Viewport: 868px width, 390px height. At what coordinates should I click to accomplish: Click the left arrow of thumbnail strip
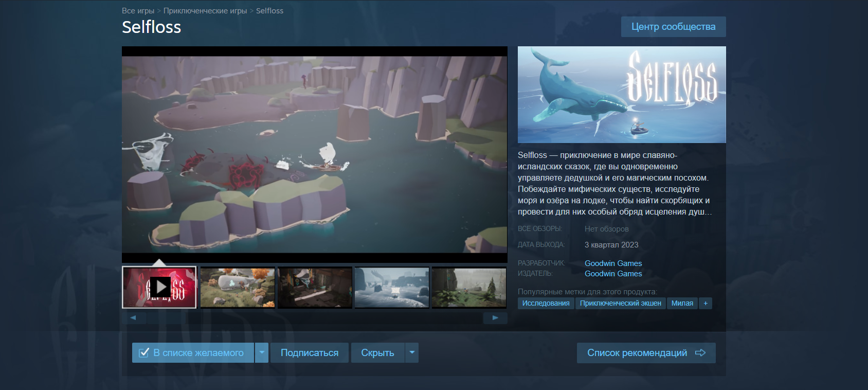coord(134,318)
